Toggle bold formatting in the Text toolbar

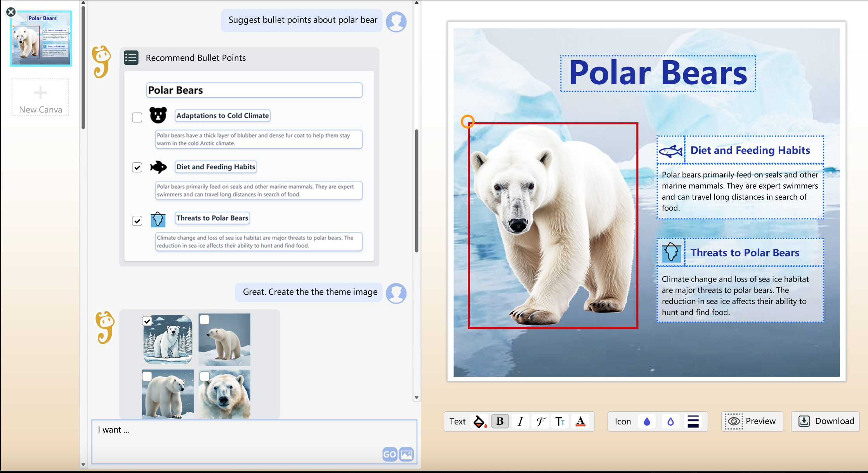[500, 421]
